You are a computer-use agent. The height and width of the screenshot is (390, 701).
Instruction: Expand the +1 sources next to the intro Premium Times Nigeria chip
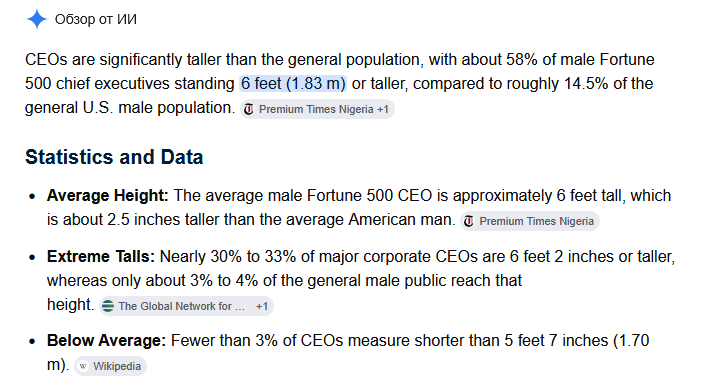click(383, 109)
